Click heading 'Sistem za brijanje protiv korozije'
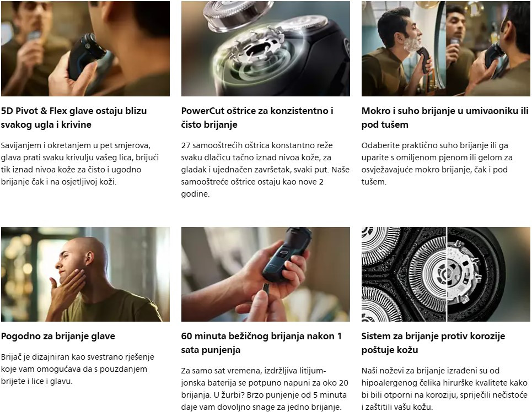532x412 pixels. [x=433, y=337]
